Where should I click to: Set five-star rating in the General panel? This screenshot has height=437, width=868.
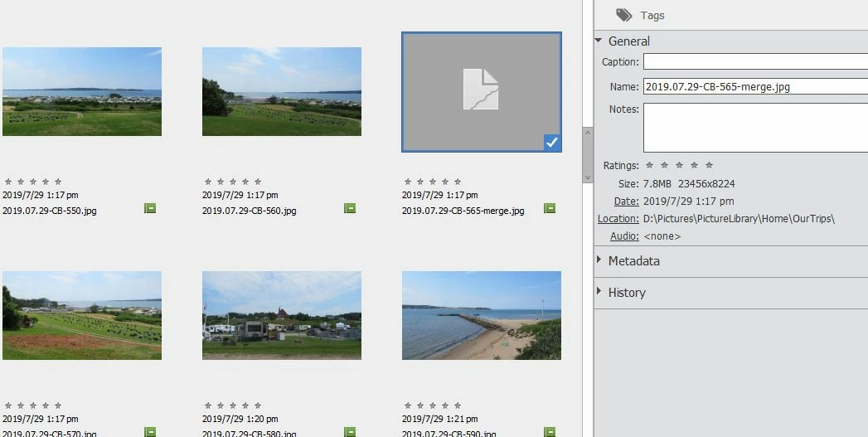709,165
